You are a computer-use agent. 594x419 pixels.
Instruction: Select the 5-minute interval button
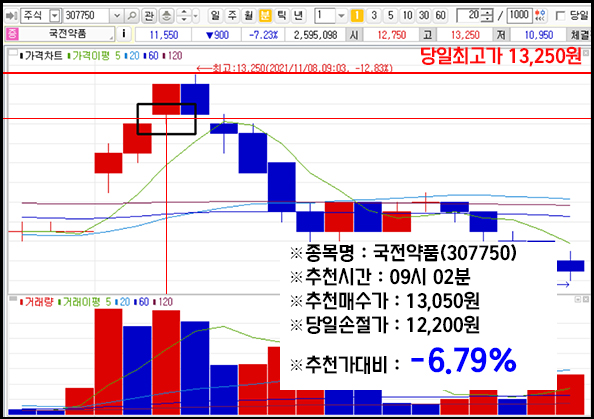[x=391, y=16]
